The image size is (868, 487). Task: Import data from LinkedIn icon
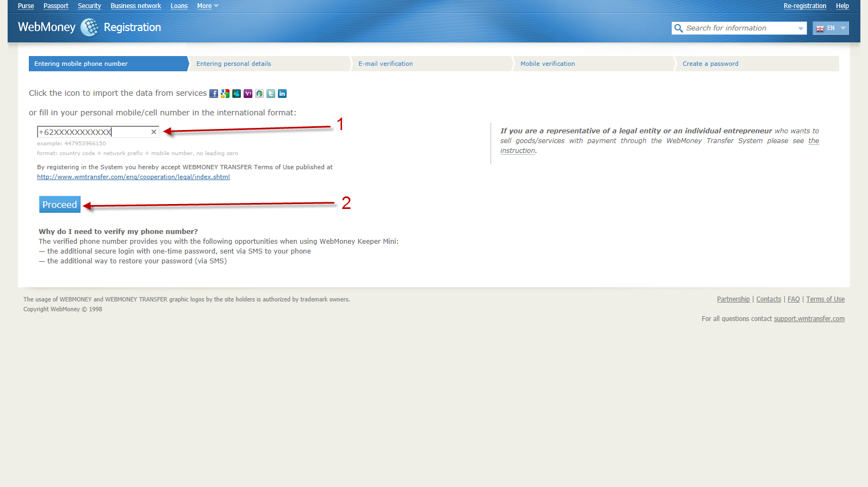282,94
